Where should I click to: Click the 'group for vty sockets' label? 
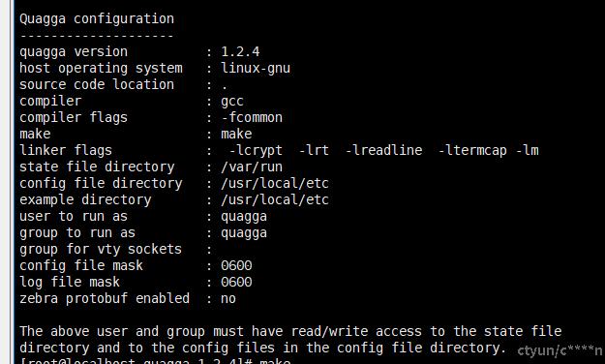coord(101,250)
